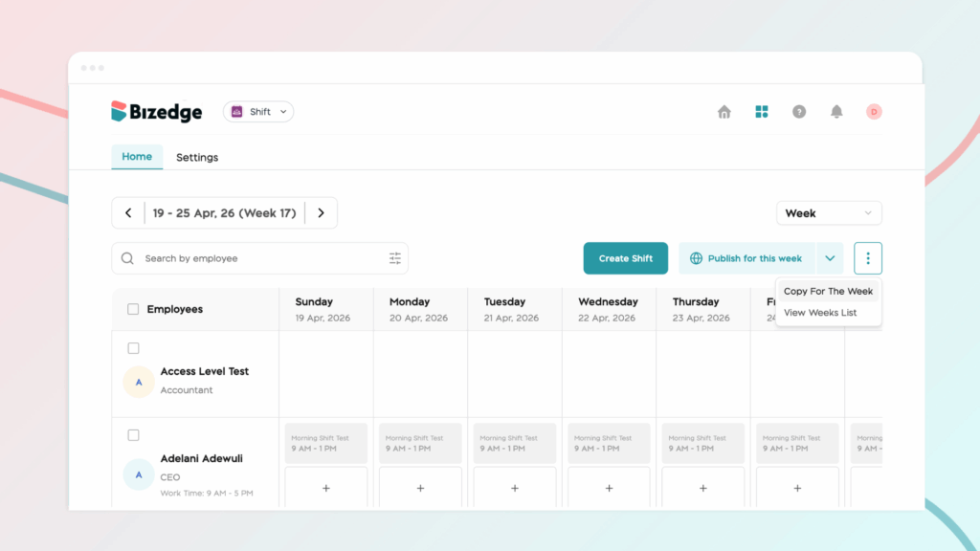The width and height of the screenshot is (980, 551).
Task: Tick the Access Level Test checkbox
Action: click(x=133, y=348)
